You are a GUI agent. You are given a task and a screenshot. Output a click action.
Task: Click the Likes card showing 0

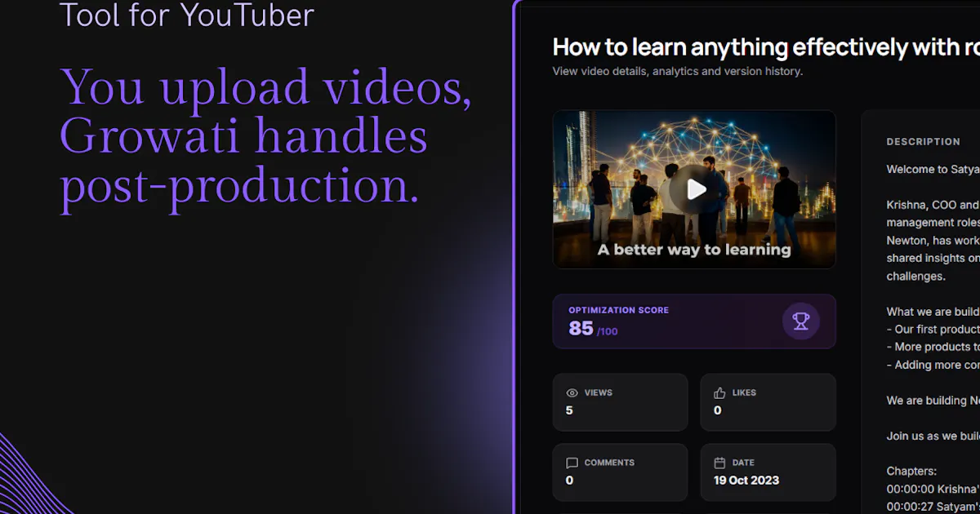click(768, 402)
